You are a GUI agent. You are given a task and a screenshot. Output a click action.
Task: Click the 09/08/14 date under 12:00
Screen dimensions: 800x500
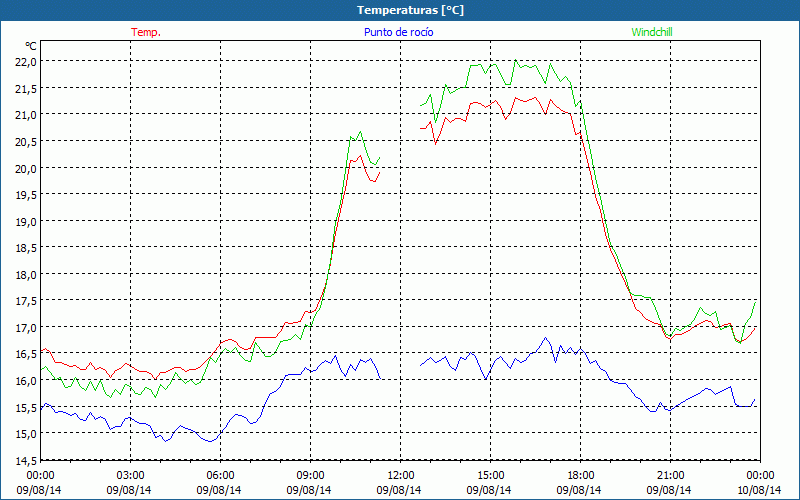pyautogui.click(x=399, y=490)
